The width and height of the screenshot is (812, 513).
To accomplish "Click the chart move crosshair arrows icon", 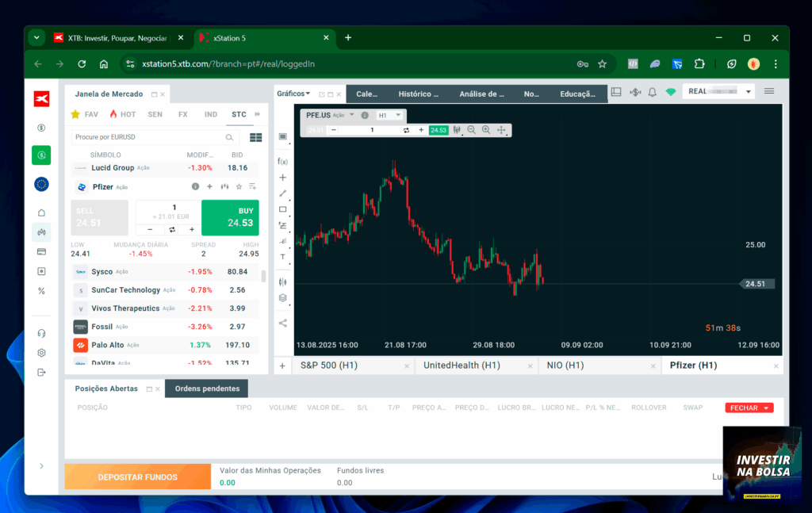I will pyautogui.click(x=501, y=130).
